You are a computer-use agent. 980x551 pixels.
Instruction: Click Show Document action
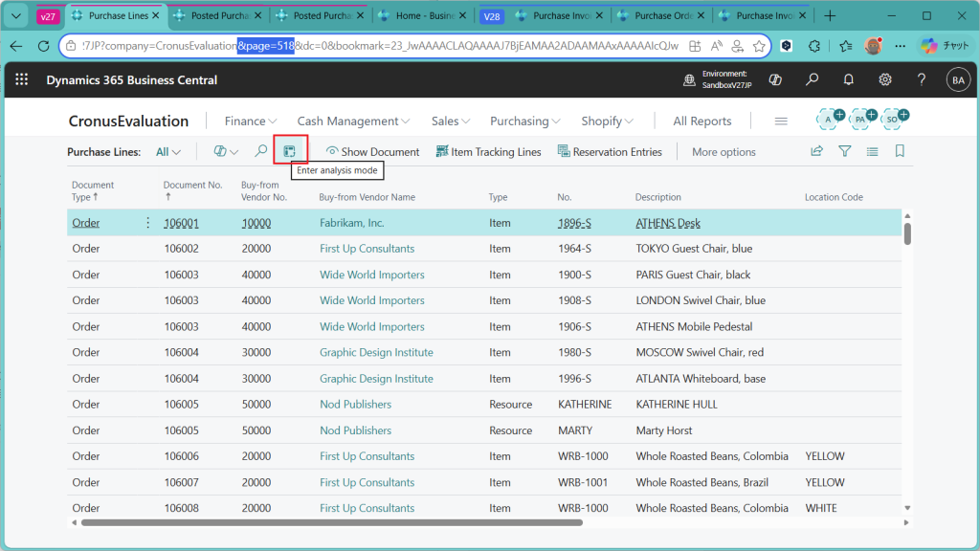tap(372, 151)
